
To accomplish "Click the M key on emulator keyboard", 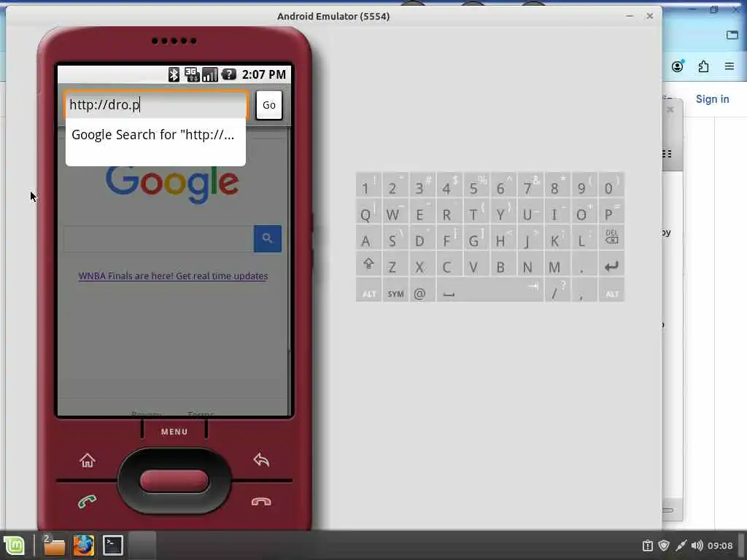I will [x=558, y=265].
